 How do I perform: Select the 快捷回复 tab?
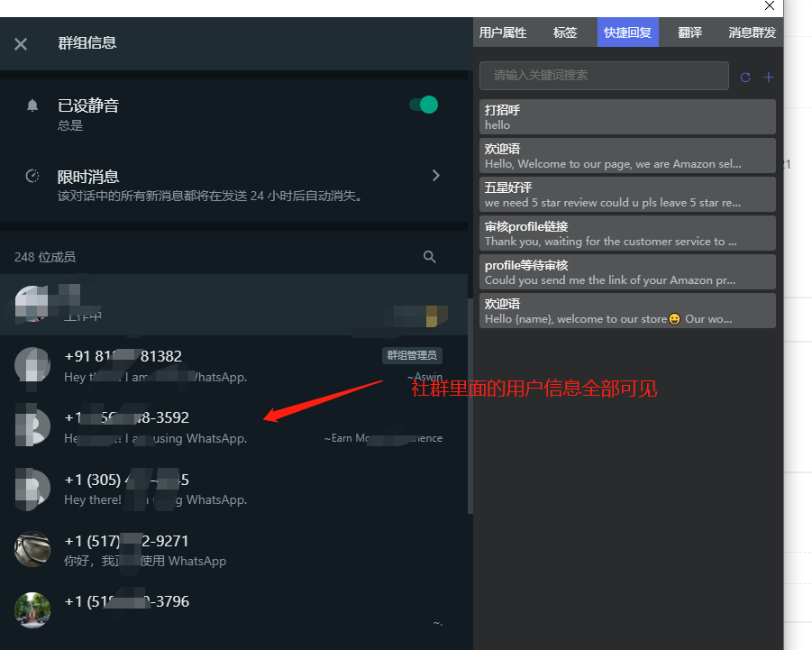(x=628, y=32)
